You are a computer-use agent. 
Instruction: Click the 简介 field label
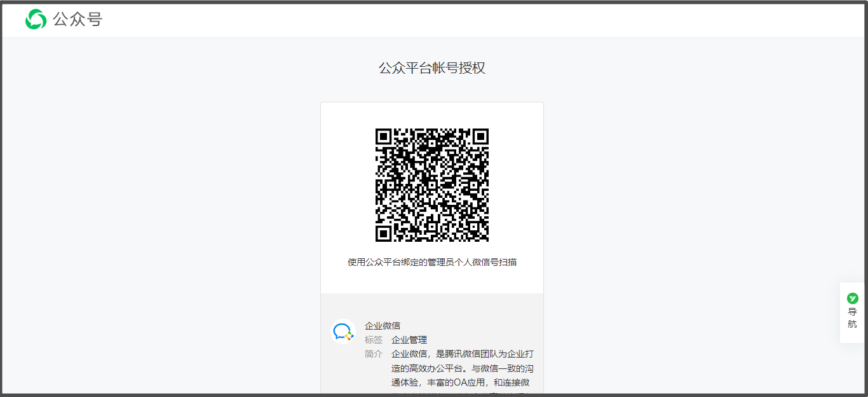[374, 354]
